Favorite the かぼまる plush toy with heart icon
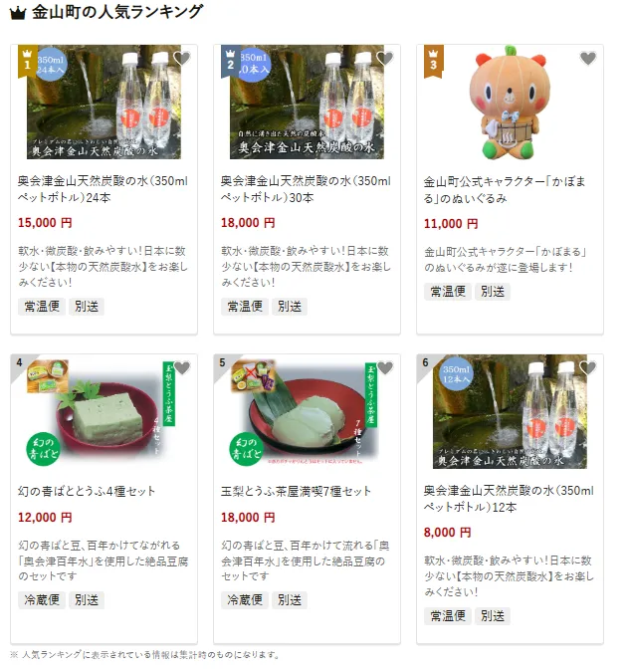 pos(588,58)
